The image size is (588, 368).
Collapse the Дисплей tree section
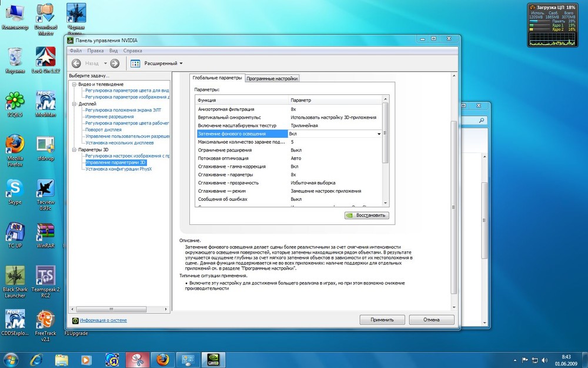click(74, 104)
